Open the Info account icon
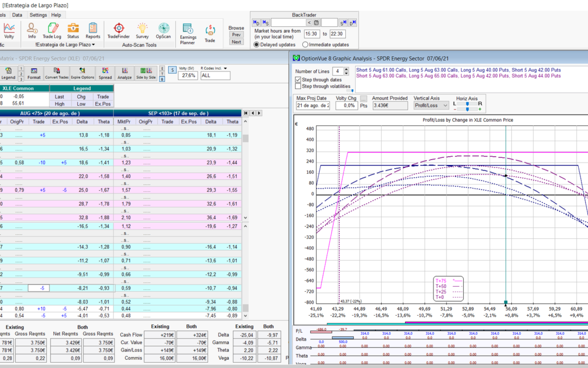This screenshot has width=588, height=368. point(32,31)
